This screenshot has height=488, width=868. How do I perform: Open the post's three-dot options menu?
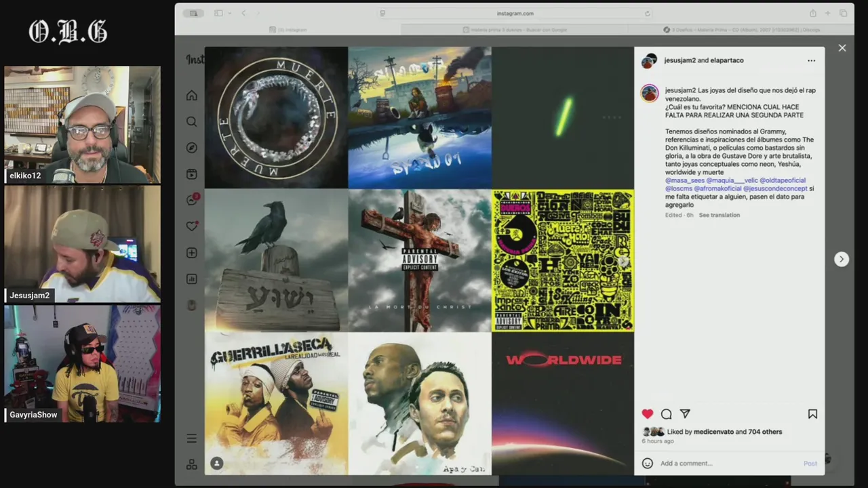(x=811, y=60)
